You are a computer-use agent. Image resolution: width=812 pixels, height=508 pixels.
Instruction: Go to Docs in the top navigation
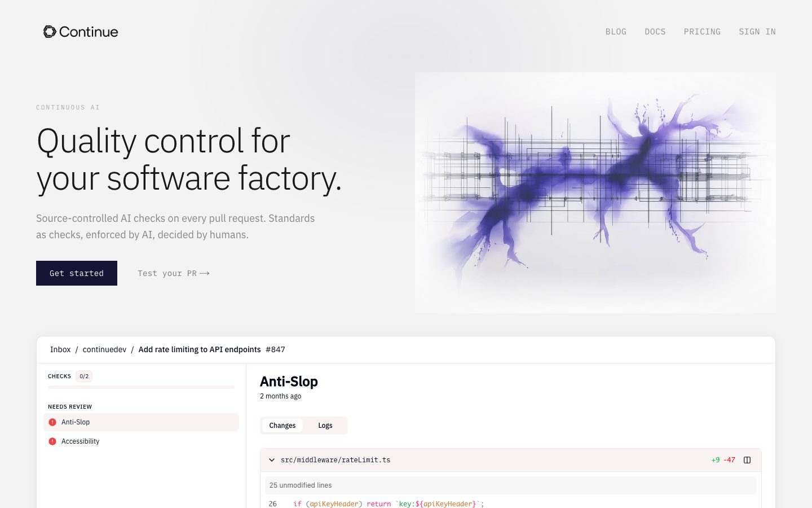point(655,32)
